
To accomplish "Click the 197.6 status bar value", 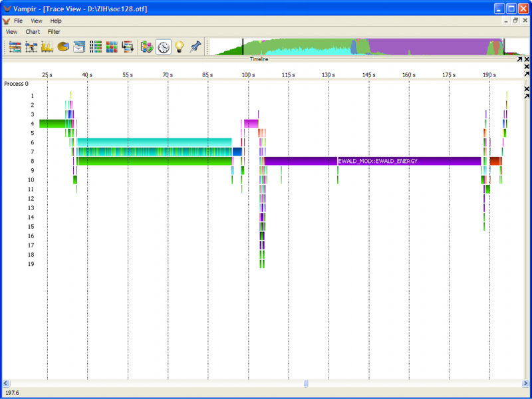I will point(12,393).
